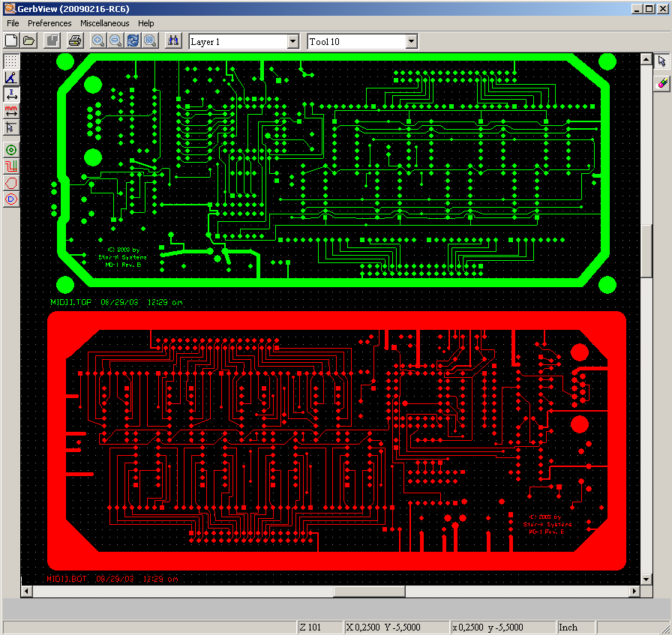
Task: Expand the Layer 1 dropdown
Action: point(293,42)
